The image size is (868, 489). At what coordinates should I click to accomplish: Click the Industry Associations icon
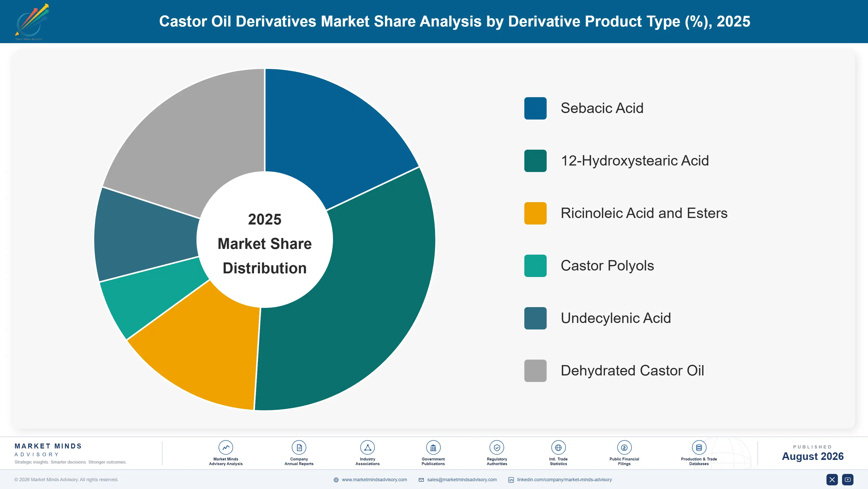[x=367, y=447]
